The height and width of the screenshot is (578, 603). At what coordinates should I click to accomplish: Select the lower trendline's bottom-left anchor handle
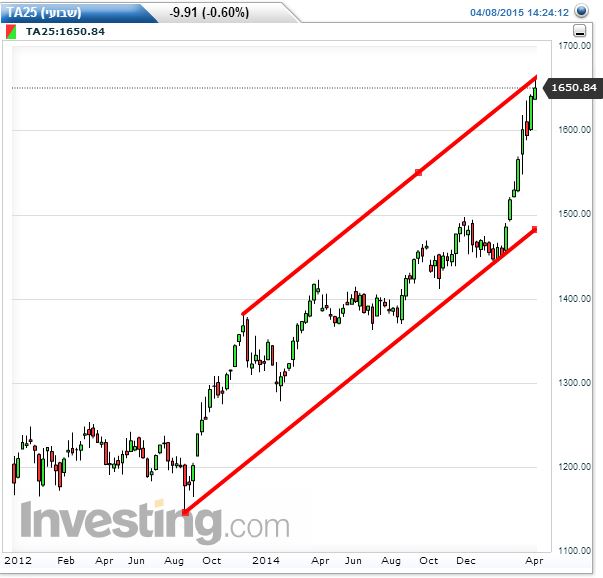click(186, 512)
